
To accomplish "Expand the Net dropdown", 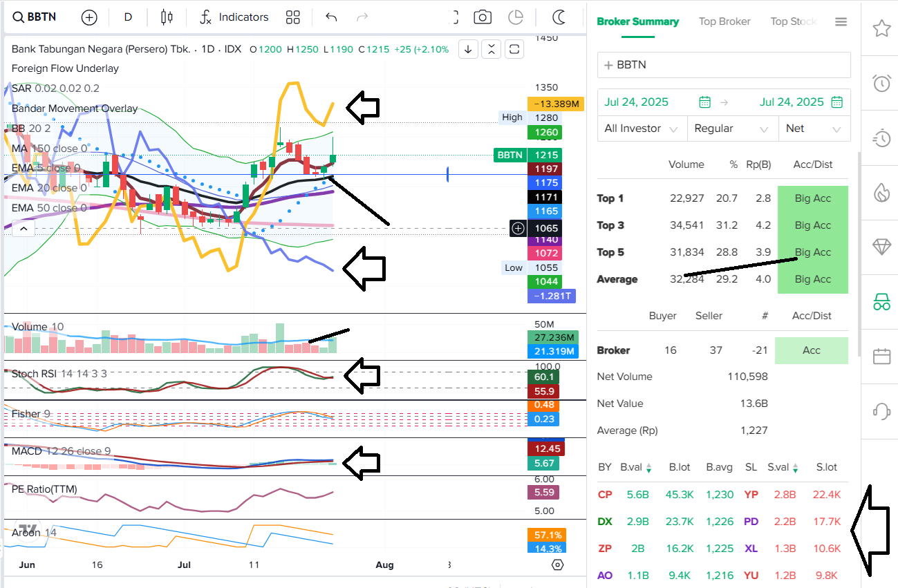I will tap(814, 129).
